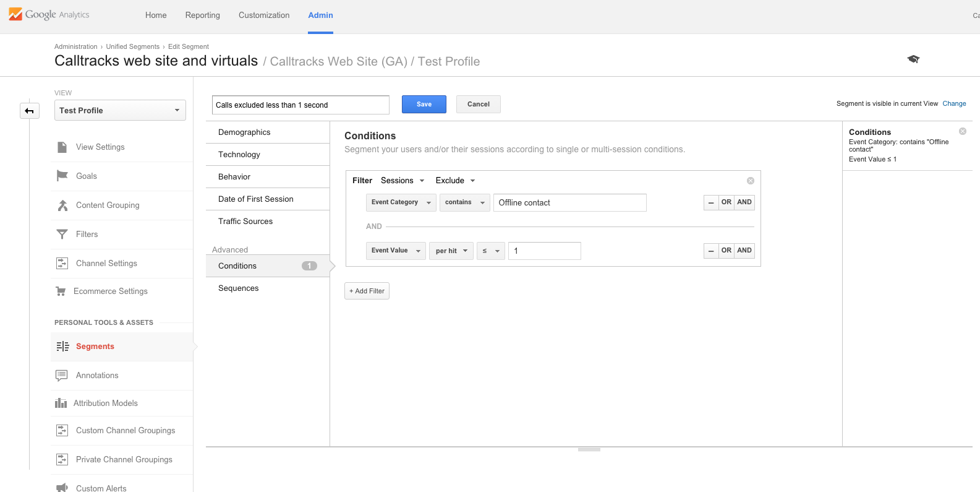Click the Custom Channel Groupings icon
This screenshot has width=980, height=492.
[x=62, y=430]
